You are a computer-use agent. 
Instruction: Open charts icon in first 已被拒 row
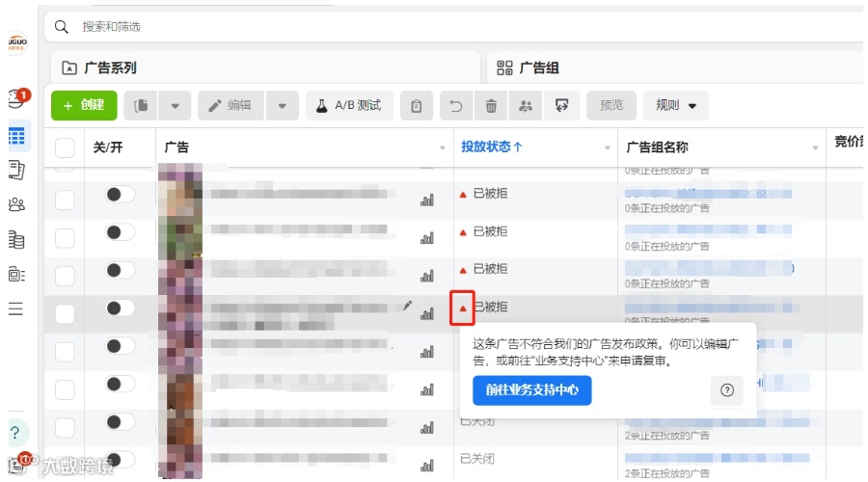coord(427,201)
